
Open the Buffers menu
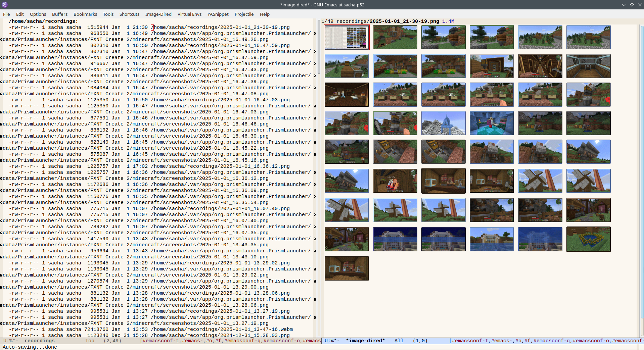click(x=60, y=14)
